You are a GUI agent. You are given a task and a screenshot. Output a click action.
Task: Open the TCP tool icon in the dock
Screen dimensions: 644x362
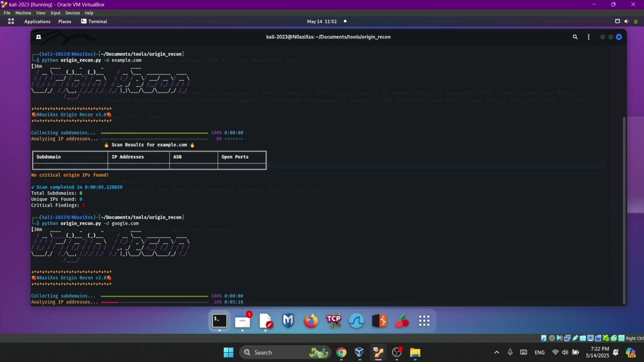click(x=334, y=321)
